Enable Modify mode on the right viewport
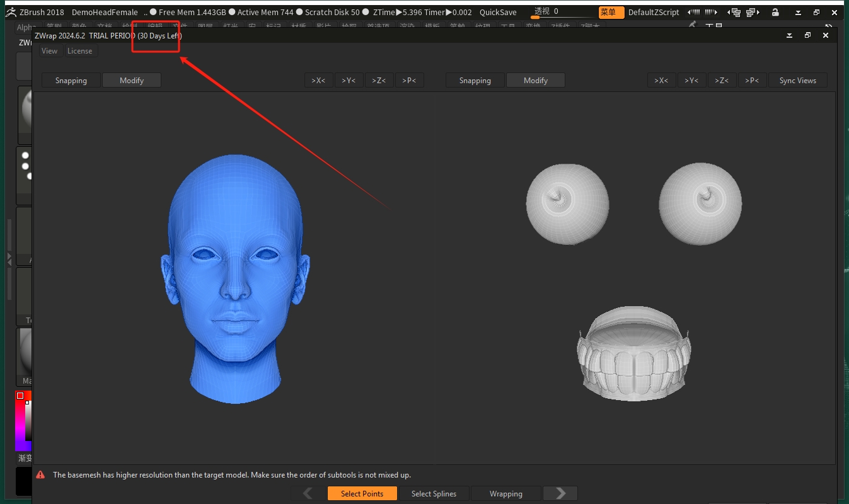 536,80
